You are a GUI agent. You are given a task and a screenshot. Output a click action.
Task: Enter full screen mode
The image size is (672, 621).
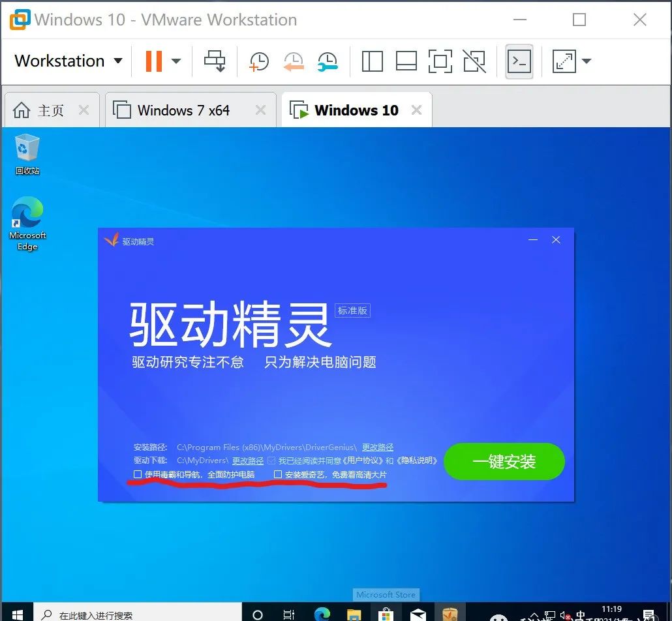pyautogui.click(x=440, y=61)
